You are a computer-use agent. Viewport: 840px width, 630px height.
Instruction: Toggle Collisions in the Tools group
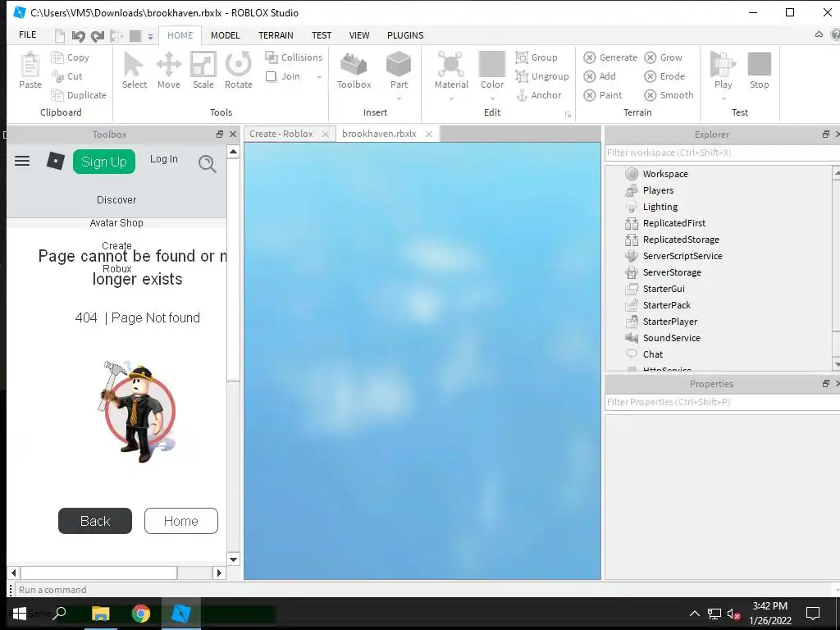click(294, 57)
